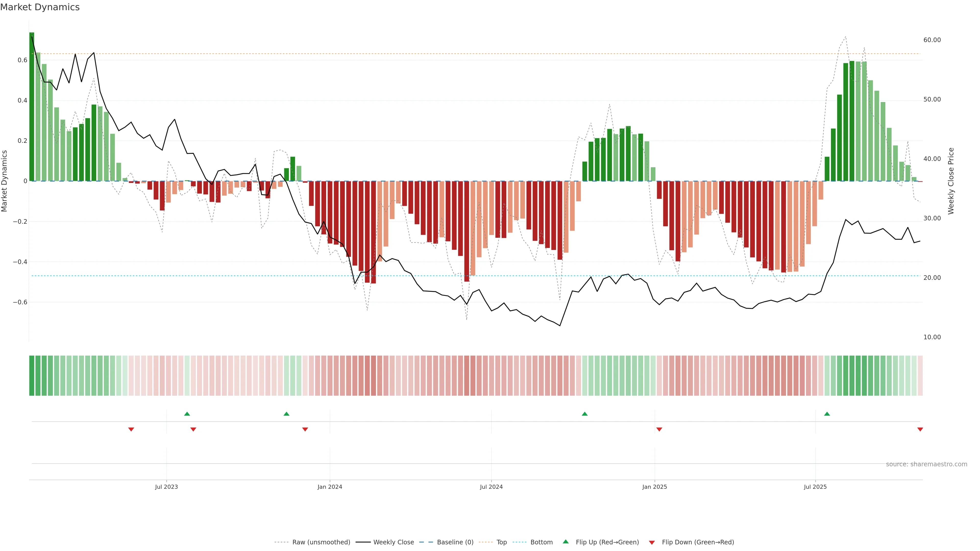Click the first red flip-down marker before Jul 2023

click(131, 429)
